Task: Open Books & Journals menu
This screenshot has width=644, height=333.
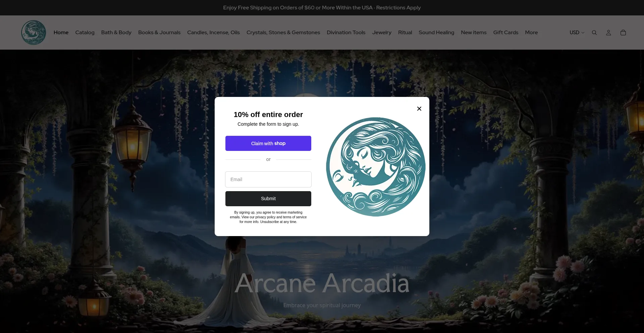Action: (x=159, y=33)
